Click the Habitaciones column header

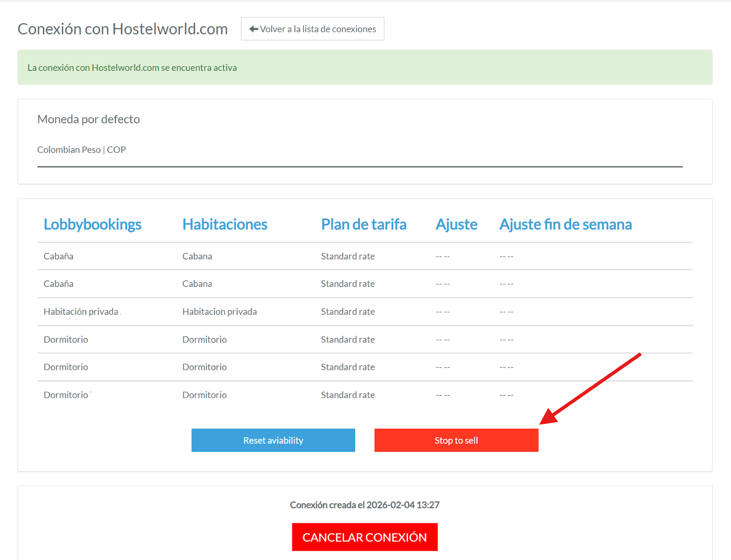(x=224, y=225)
